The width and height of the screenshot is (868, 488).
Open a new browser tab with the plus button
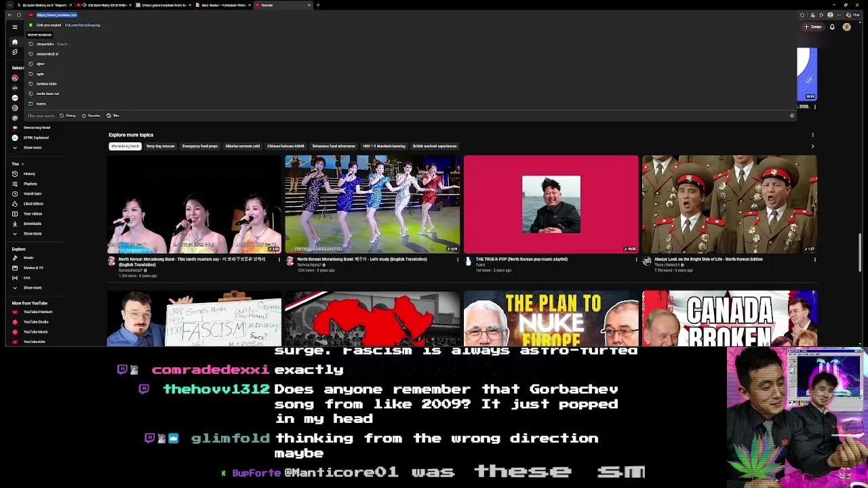pos(318,5)
